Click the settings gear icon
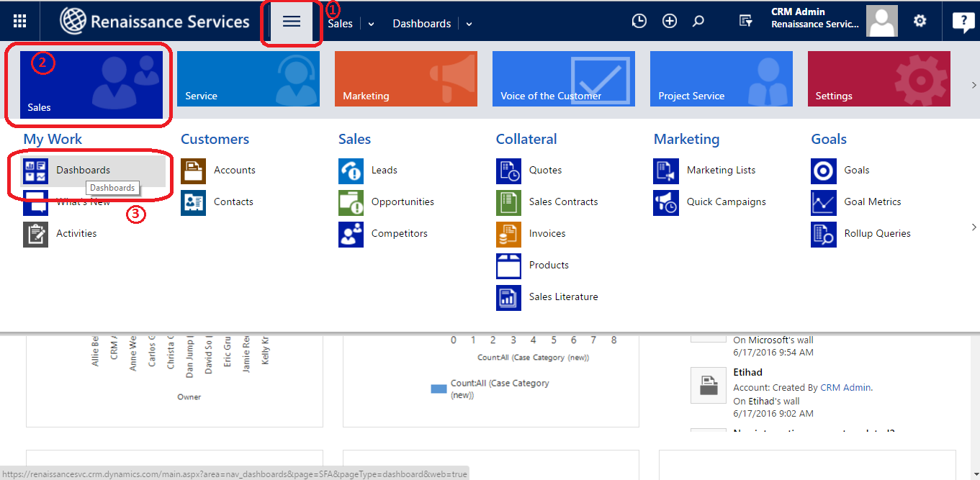The width and height of the screenshot is (980, 480). point(920,21)
